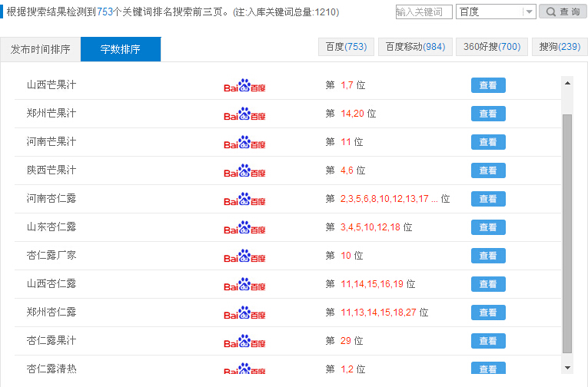Image resolution: width=588 pixels, height=387 pixels.
Task: Click 查看 for 杏仁露果汁 row
Action: (488, 341)
